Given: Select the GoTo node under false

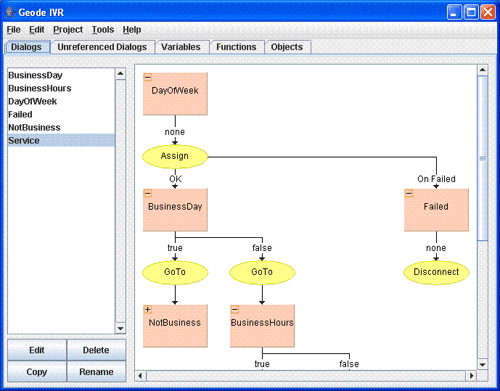Looking at the screenshot, I should [262, 272].
